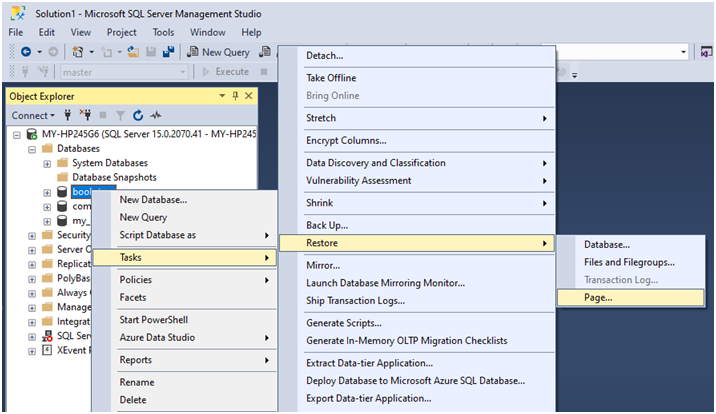
Task: Open the View menu
Action: click(80, 32)
